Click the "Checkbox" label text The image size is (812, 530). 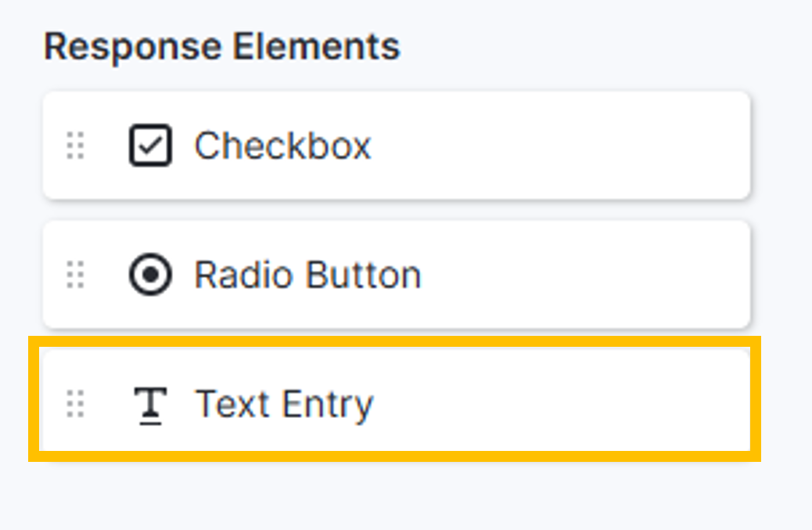click(x=282, y=146)
